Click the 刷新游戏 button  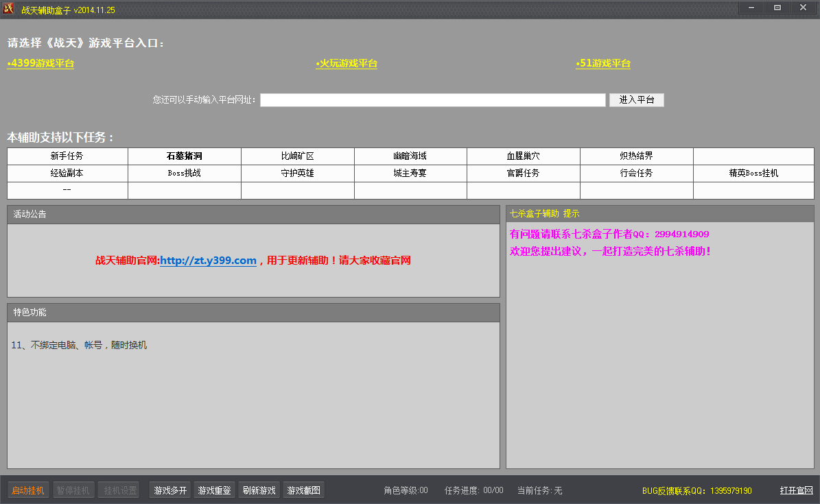click(x=259, y=490)
